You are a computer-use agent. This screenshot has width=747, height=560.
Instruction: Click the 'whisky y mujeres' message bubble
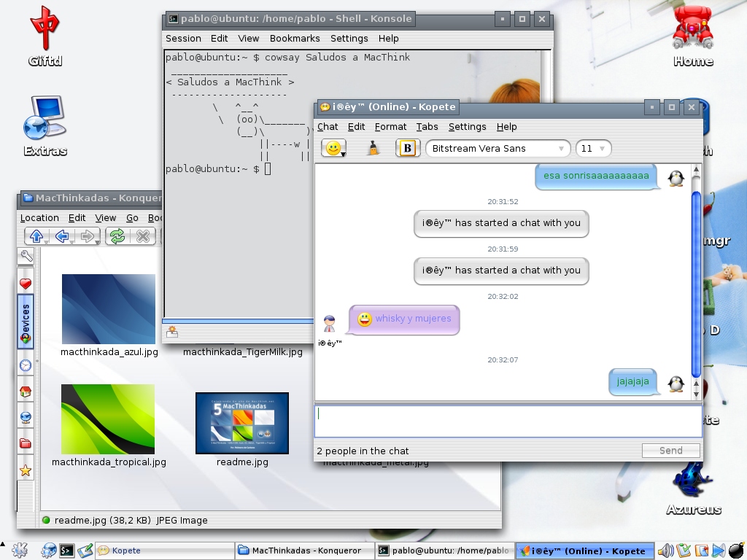pyautogui.click(x=404, y=319)
